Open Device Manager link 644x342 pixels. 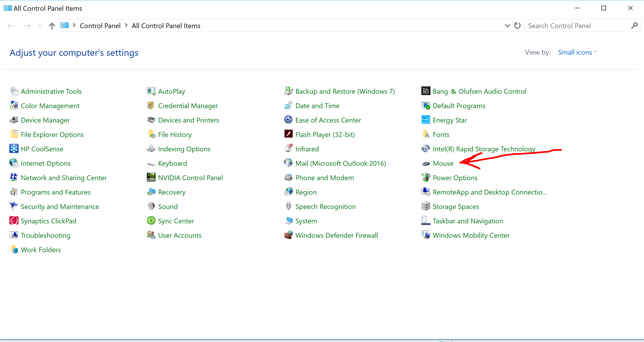tap(45, 120)
